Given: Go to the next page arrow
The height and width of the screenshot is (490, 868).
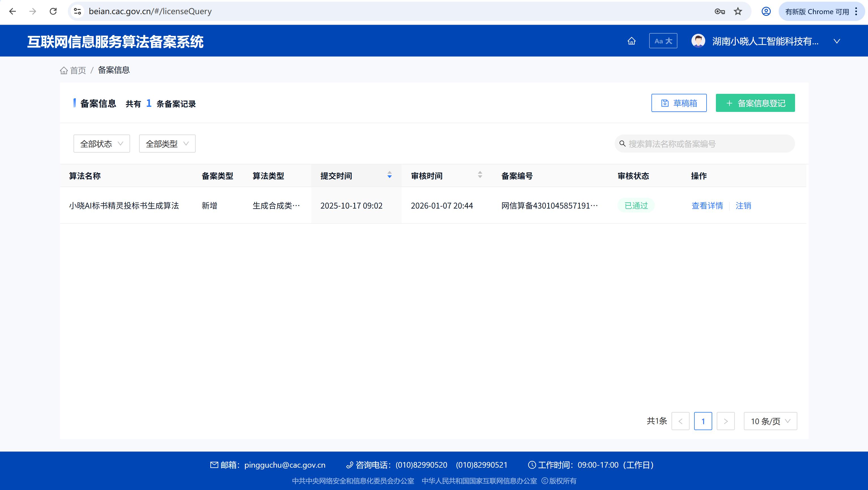Looking at the screenshot, I should point(726,421).
